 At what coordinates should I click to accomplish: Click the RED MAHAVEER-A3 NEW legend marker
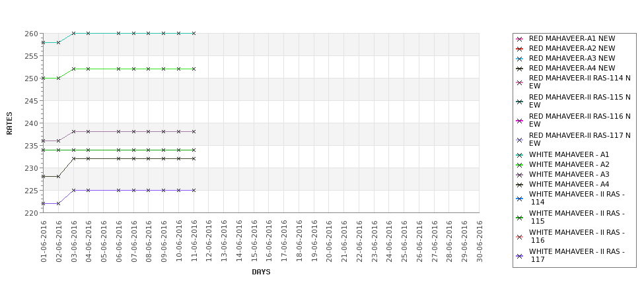(x=520, y=59)
